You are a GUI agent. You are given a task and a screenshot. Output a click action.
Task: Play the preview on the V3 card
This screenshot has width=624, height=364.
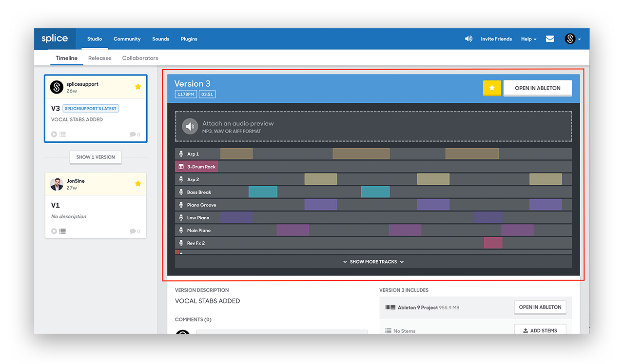54,134
